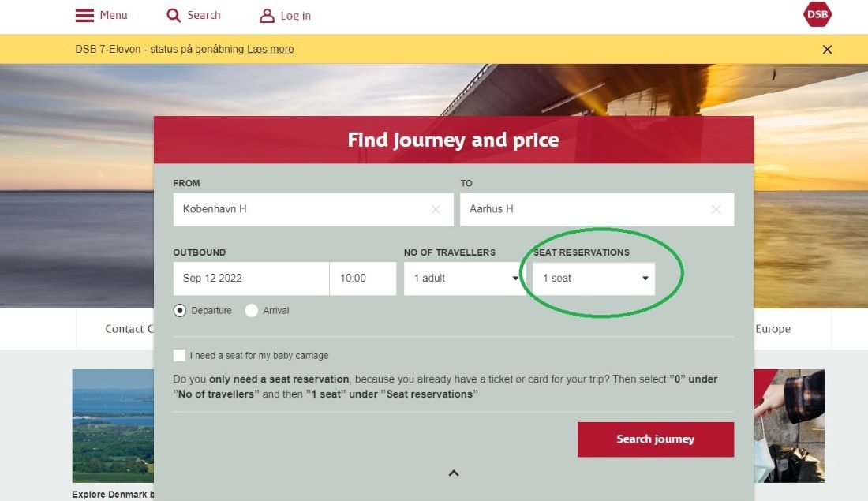The image size is (868, 501).
Task: Open the hamburger Menu icon
Action: [84, 15]
